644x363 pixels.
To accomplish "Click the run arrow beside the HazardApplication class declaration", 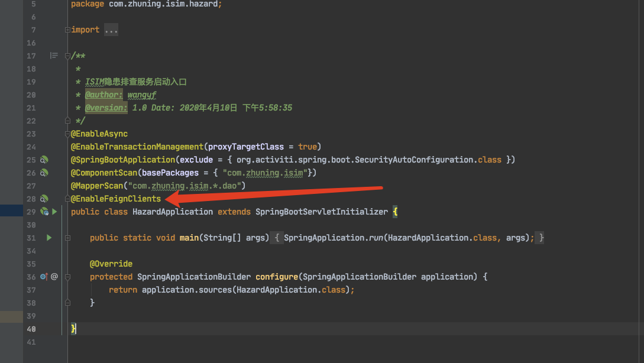I will [x=54, y=212].
